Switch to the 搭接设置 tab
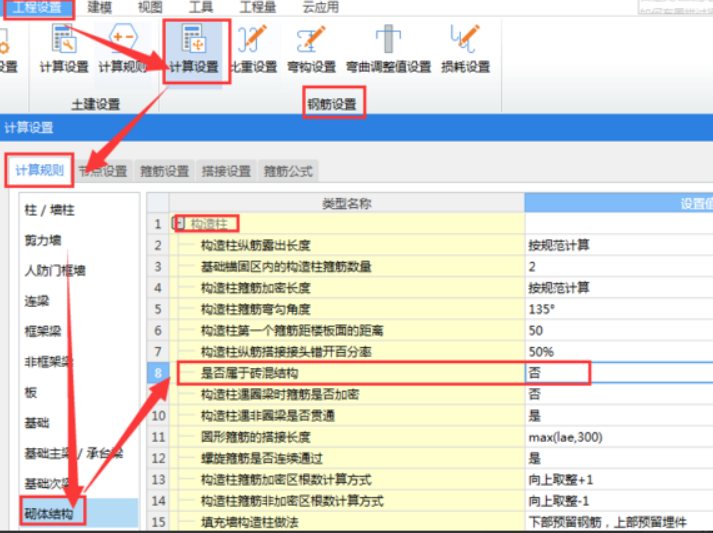 click(226, 171)
